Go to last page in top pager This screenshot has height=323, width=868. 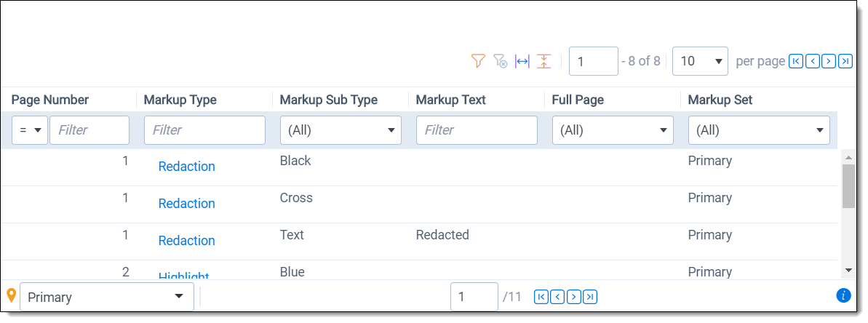point(845,61)
